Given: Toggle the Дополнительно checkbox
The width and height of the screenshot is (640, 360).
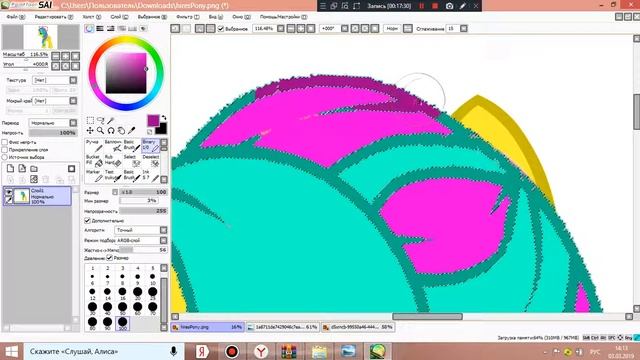Looking at the screenshot, I should point(87,220).
